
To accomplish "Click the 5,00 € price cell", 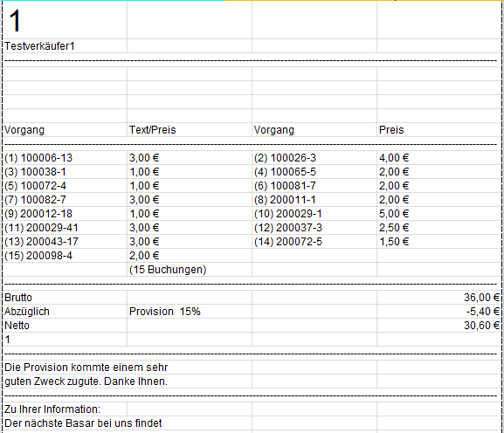I will 438,214.
